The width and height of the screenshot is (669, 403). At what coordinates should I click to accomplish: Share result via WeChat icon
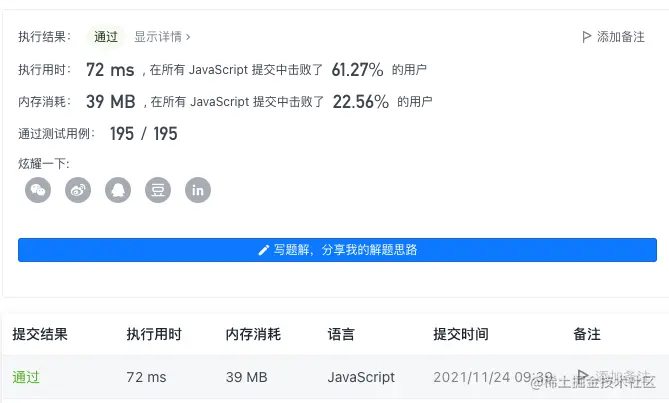click(x=38, y=190)
